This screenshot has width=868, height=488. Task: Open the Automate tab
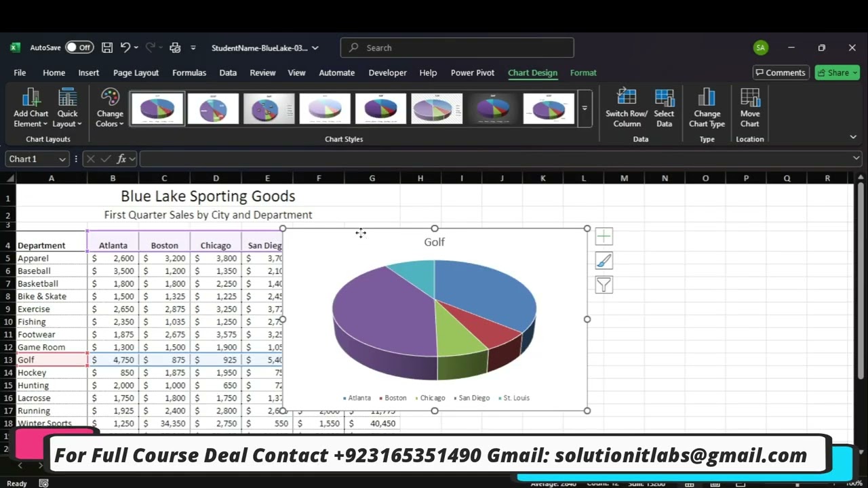tap(337, 73)
